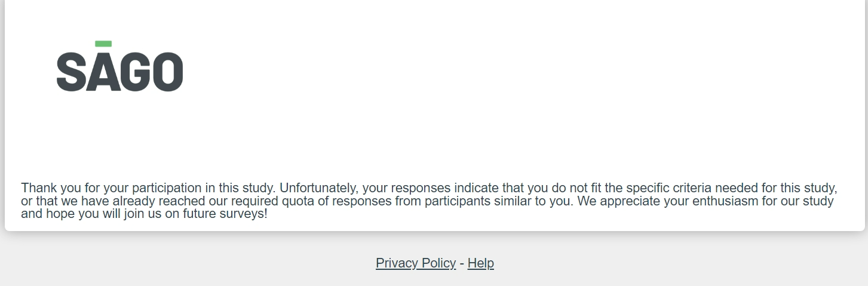Click the dash between Privacy Policy and Help
This screenshot has height=286, width=868.
[462, 263]
